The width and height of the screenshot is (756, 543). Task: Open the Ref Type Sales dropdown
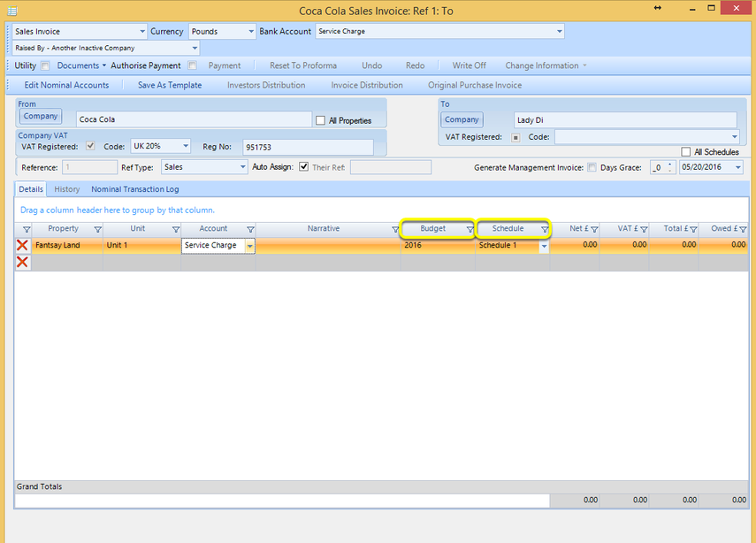[x=242, y=167]
